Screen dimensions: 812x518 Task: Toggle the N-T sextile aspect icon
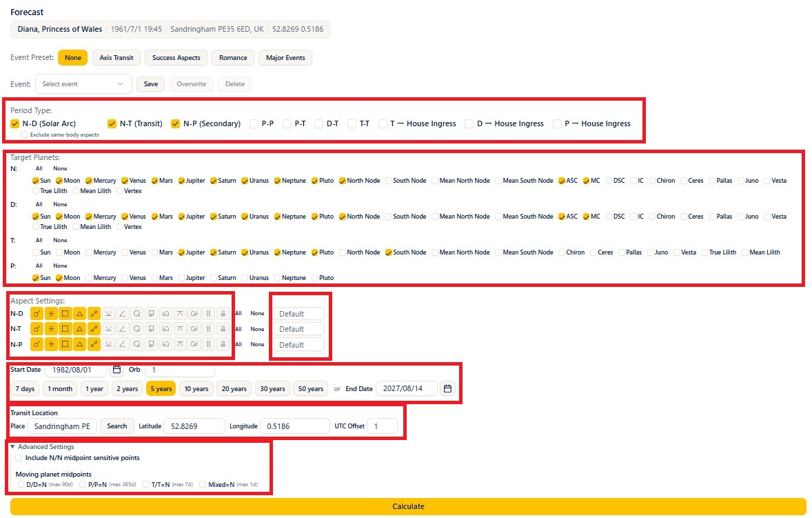pos(51,329)
